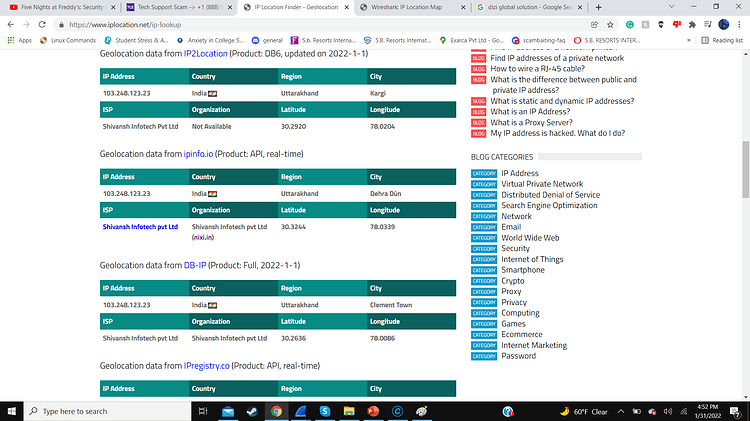Open the general bookmark

[x=267, y=40]
